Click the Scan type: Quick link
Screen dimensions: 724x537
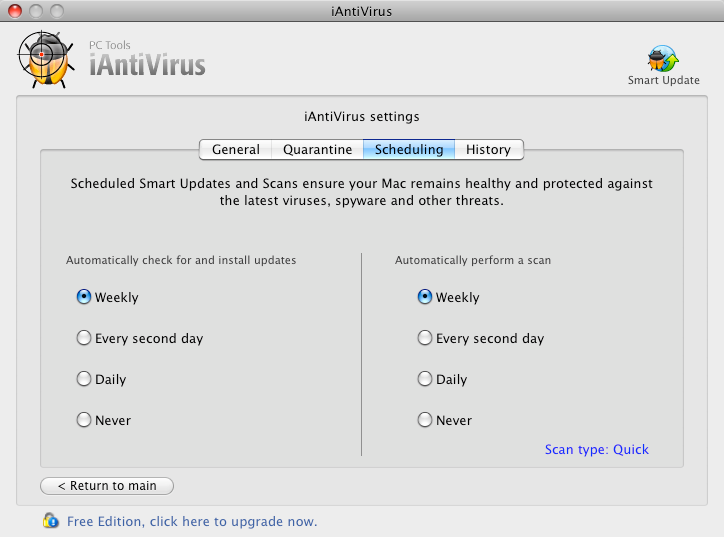pos(596,449)
